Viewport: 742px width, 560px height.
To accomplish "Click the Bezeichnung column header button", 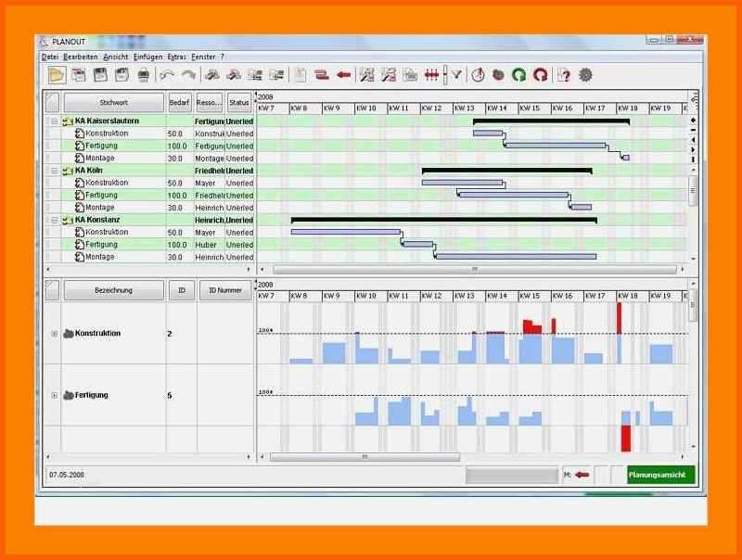I will tap(113, 290).
